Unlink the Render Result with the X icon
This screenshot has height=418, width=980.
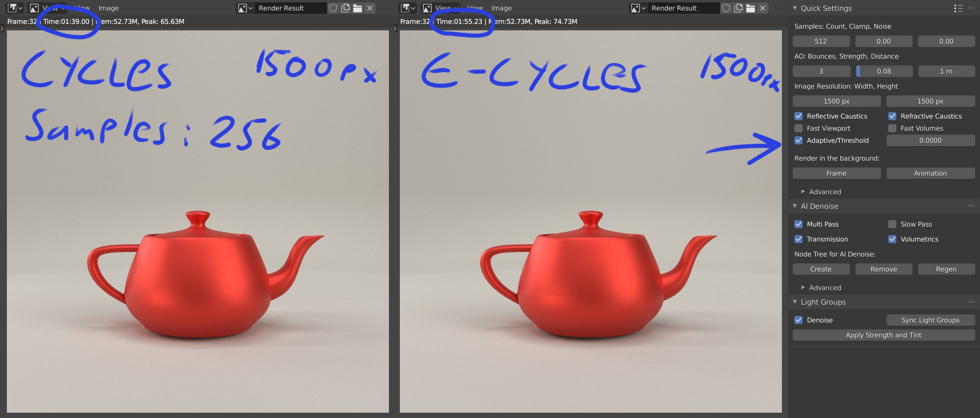[x=370, y=8]
